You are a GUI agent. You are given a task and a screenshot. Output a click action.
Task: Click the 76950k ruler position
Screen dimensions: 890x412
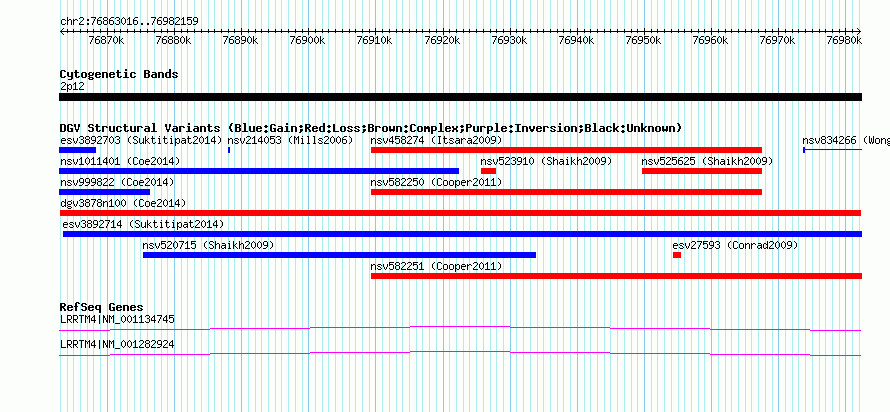click(643, 40)
